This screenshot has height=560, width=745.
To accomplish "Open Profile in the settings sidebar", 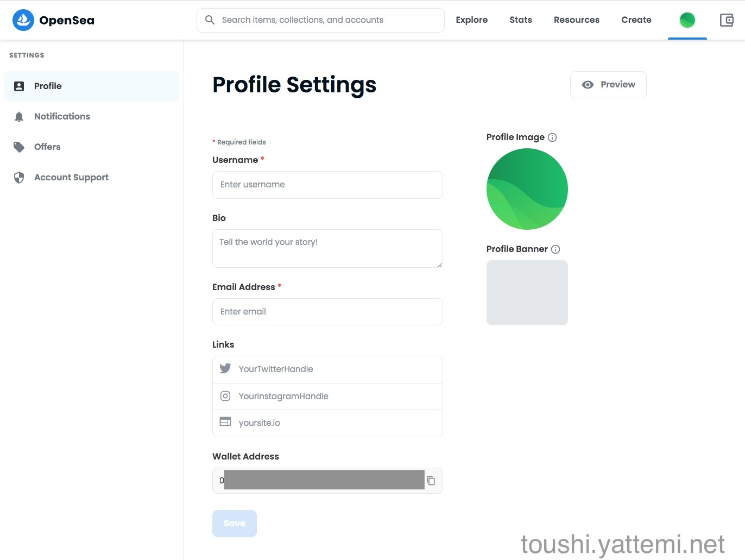I will [48, 86].
